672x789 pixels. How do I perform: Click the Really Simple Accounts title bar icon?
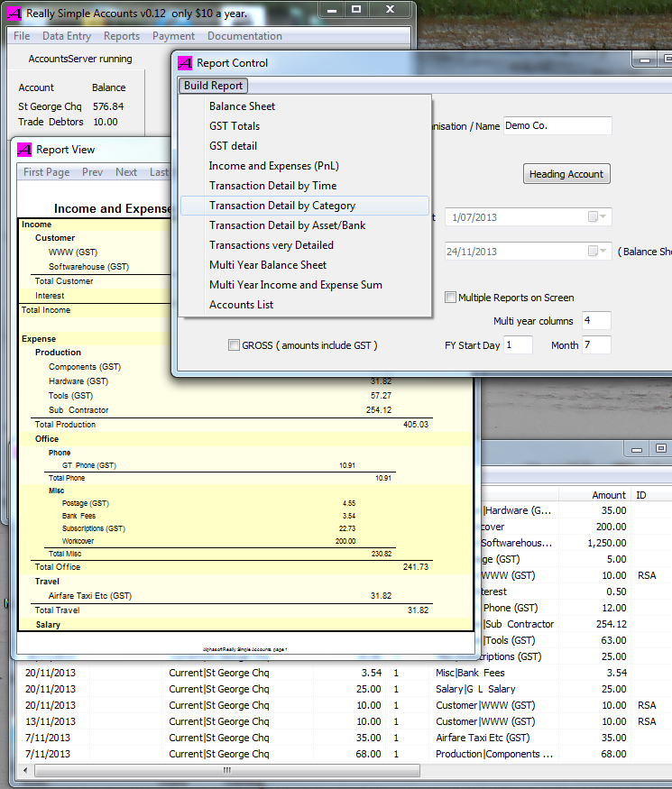[14, 14]
